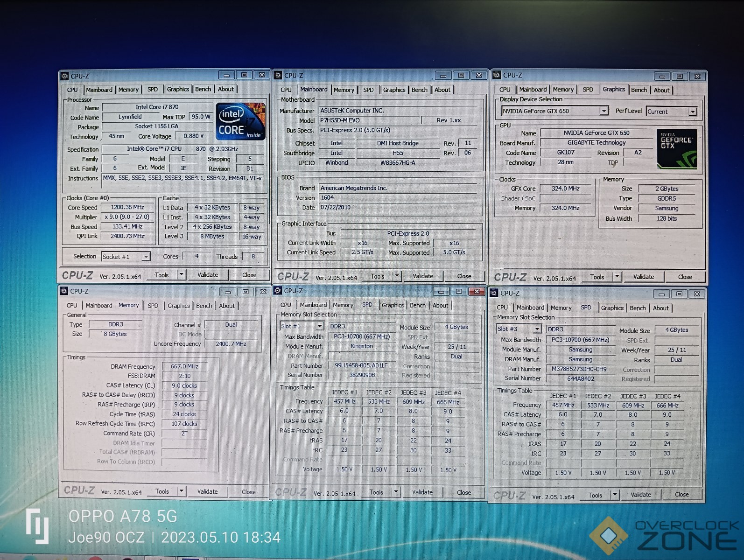Click the CPU-Z title icon in memory timings window
Image resolution: width=744 pixels, height=560 pixels.
tap(64, 291)
